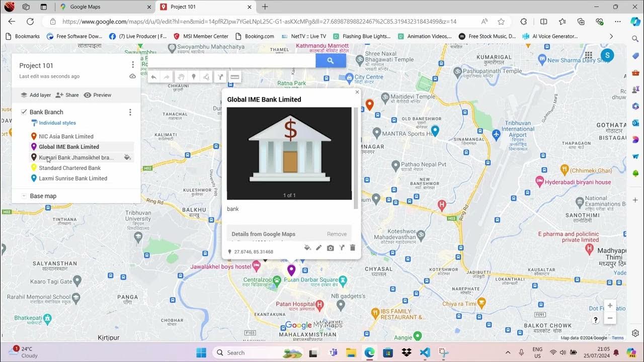Click the browser address bar

[259, 22]
